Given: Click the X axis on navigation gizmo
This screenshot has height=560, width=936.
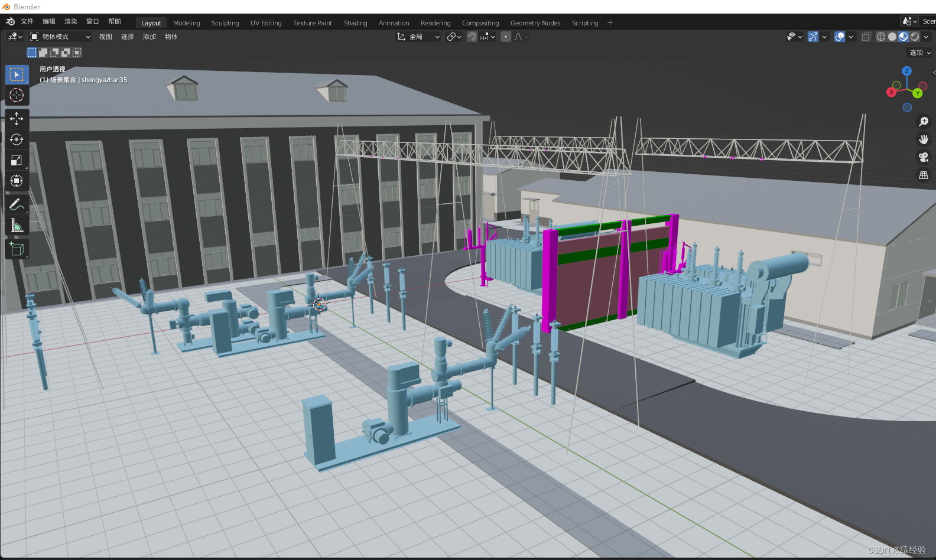Looking at the screenshot, I should 891,92.
